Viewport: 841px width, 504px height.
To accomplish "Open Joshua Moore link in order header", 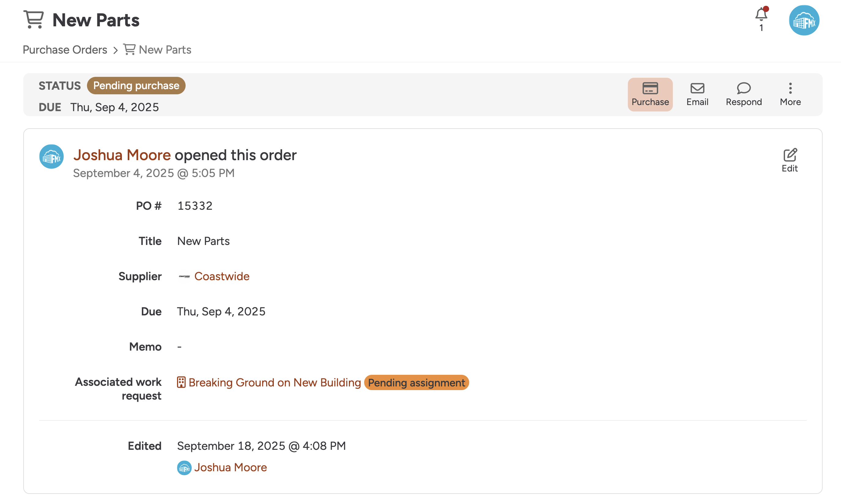I will (122, 155).
